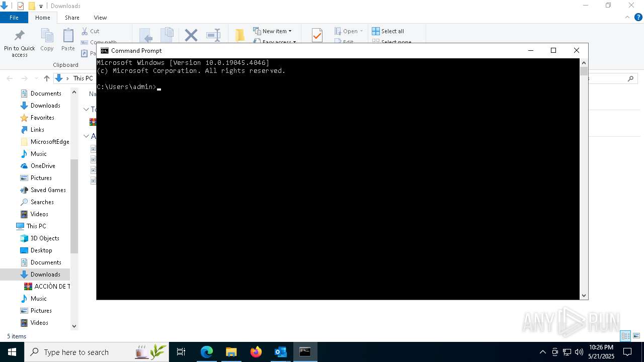Open Task View on taskbar
This screenshot has height=362, width=644.
(x=181, y=352)
